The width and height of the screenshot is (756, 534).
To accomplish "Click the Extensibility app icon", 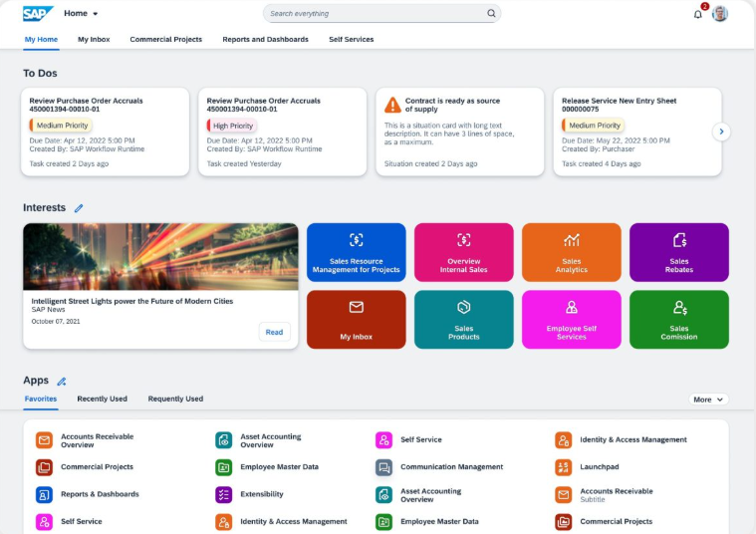I will coord(223,494).
